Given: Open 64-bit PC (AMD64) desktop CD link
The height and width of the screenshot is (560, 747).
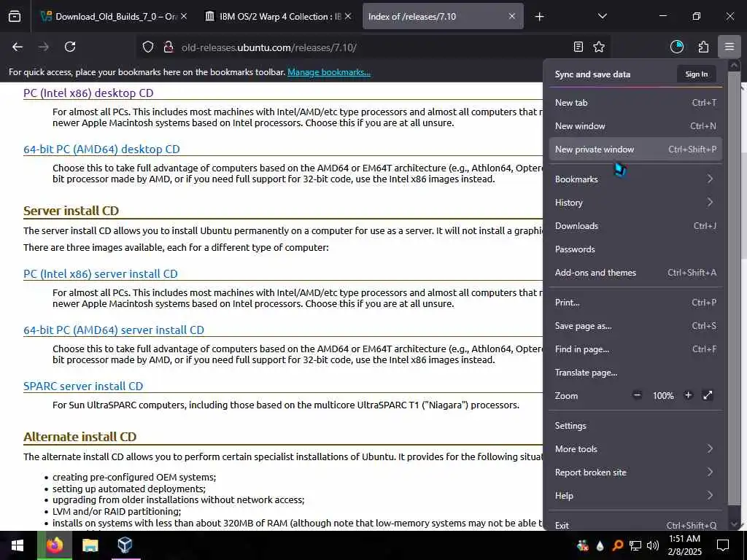Looking at the screenshot, I should [x=101, y=149].
